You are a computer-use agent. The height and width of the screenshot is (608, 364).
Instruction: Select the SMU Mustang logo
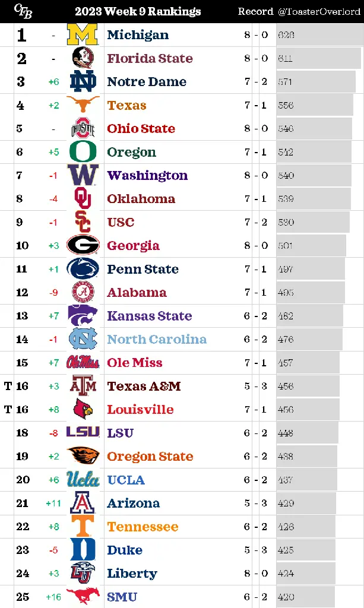click(83, 596)
